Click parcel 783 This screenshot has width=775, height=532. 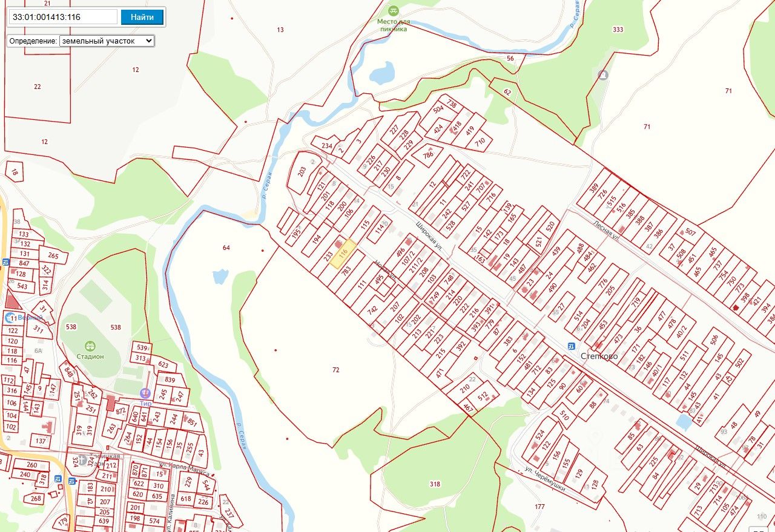pos(346,271)
